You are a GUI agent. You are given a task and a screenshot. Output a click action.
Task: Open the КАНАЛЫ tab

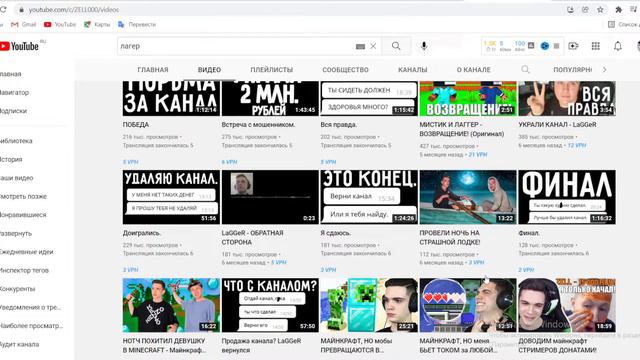(x=413, y=70)
